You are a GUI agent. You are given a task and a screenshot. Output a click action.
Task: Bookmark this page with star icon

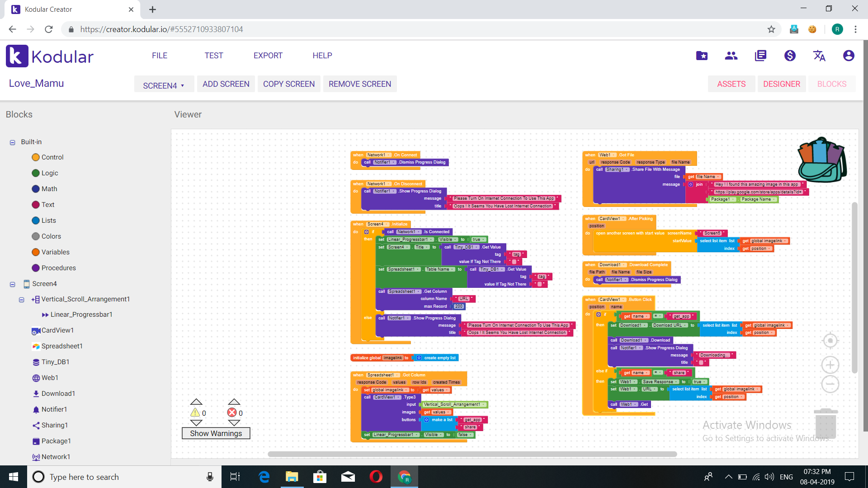coord(771,29)
